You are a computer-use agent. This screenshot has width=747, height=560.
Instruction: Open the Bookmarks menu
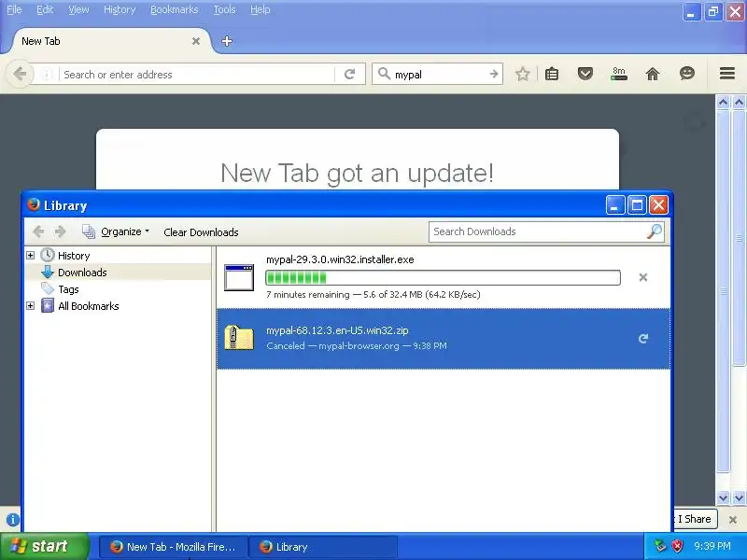174,9
